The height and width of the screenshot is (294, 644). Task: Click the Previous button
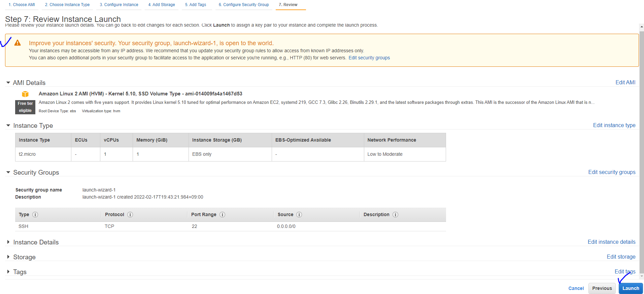(x=602, y=288)
